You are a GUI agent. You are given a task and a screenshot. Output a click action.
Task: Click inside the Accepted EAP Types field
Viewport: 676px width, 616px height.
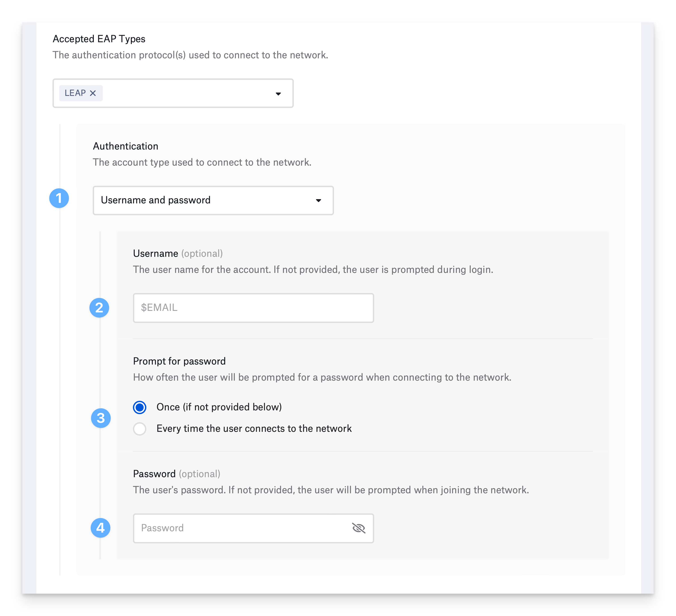pyautogui.click(x=188, y=93)
